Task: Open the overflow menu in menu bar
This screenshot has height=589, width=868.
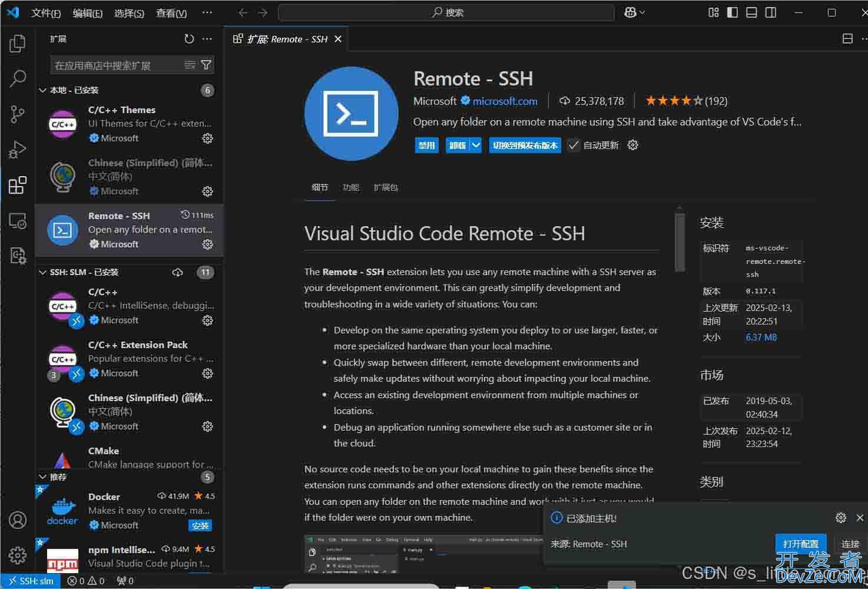Action: 207,12
